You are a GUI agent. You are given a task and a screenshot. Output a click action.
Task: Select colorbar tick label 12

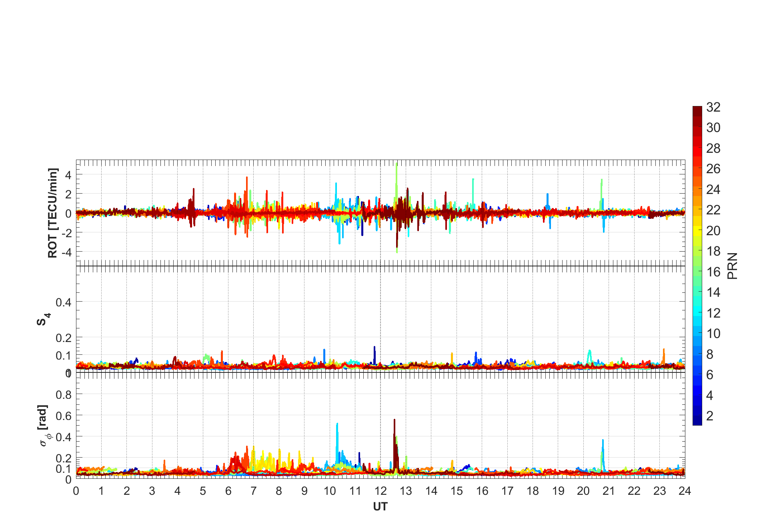(x=713, y=313)
